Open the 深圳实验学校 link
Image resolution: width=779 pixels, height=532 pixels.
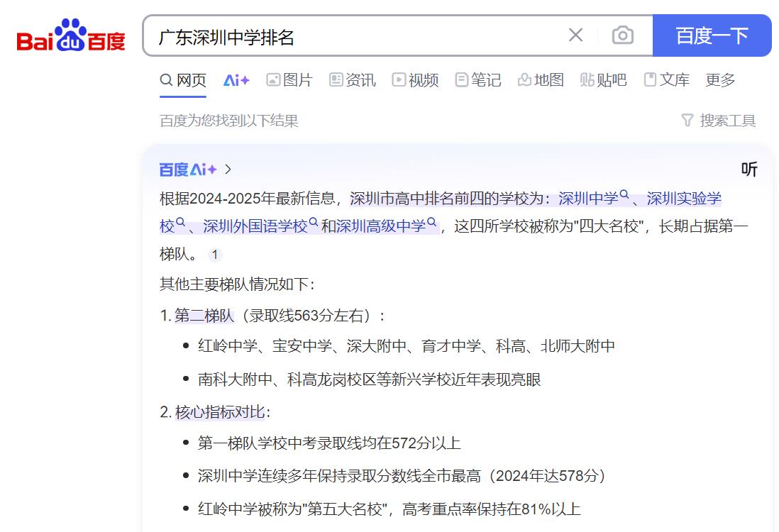coord(684,198)
